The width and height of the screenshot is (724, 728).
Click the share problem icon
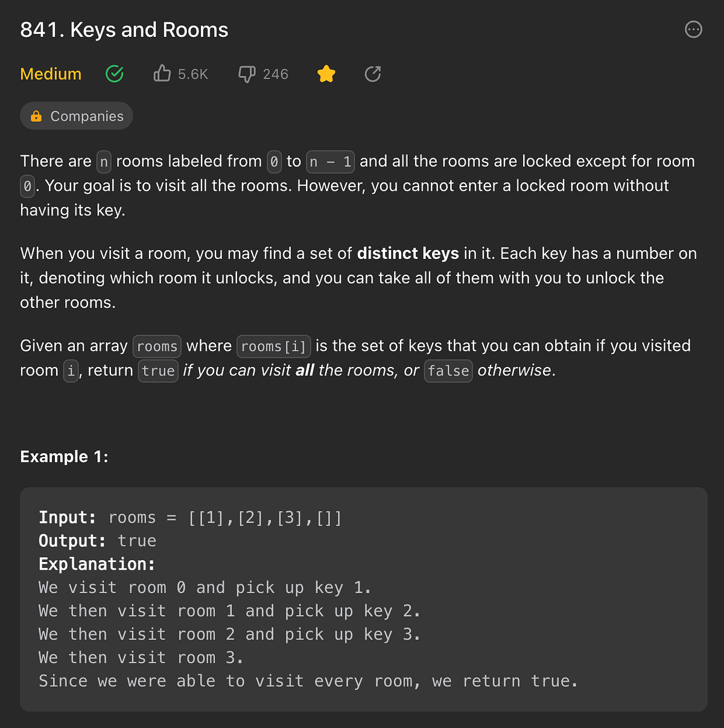[372, 74]
